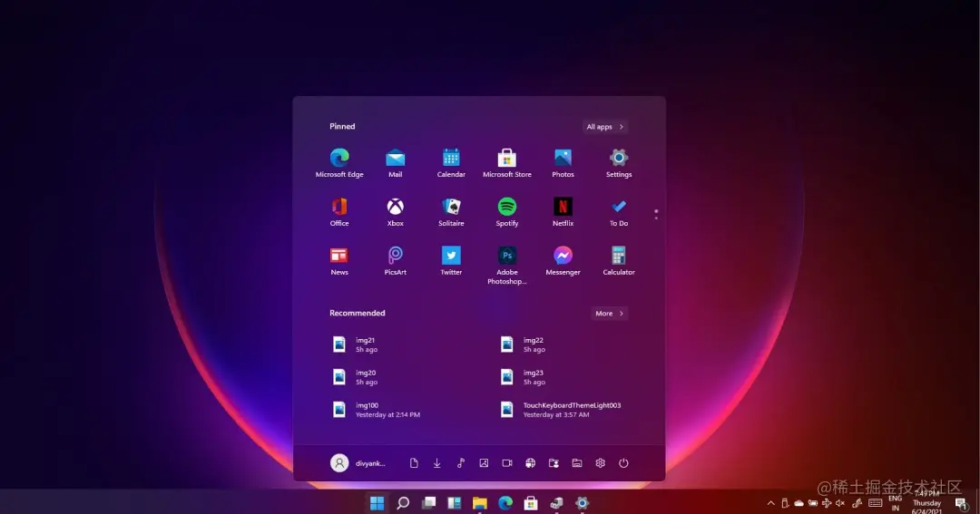
Task: Open Microsoft Edge from pinned apps
Action: click(339, 163)
